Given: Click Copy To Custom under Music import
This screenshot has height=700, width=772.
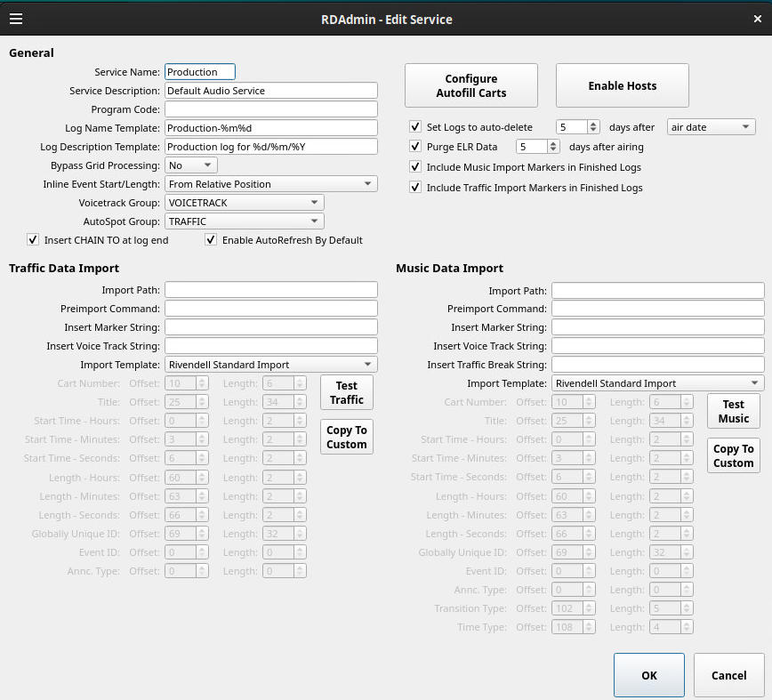Looking at the screenshot, I should tap(733, 455).
